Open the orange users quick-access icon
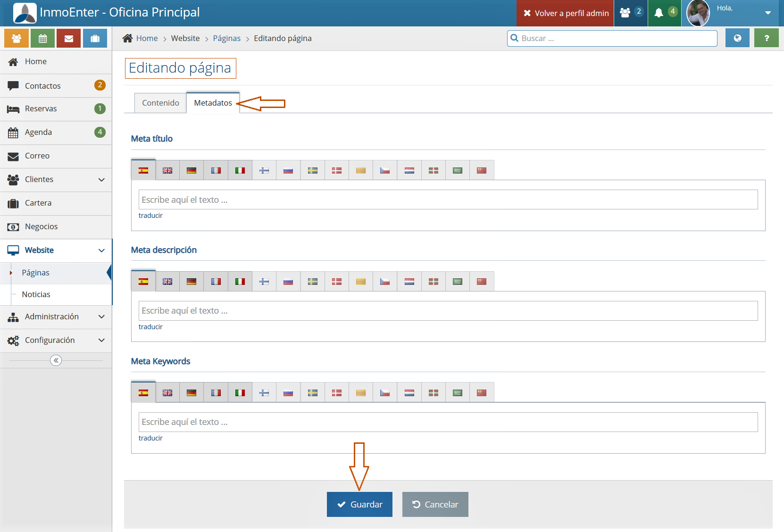Image resolution: width=784 pixels, height=532 pixels. [x=17, y=38]
